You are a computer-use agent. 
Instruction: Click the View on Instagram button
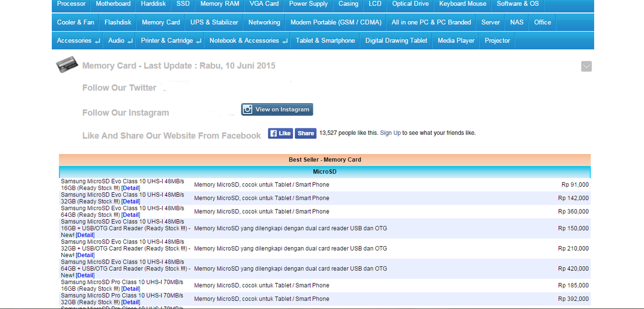click(277, 109)
